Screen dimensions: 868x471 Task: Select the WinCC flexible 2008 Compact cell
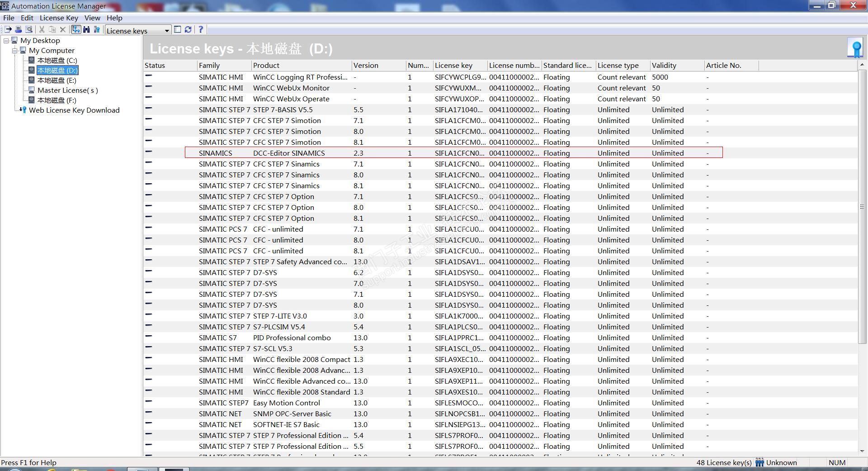pyautogui.click(x=302, y=359)
